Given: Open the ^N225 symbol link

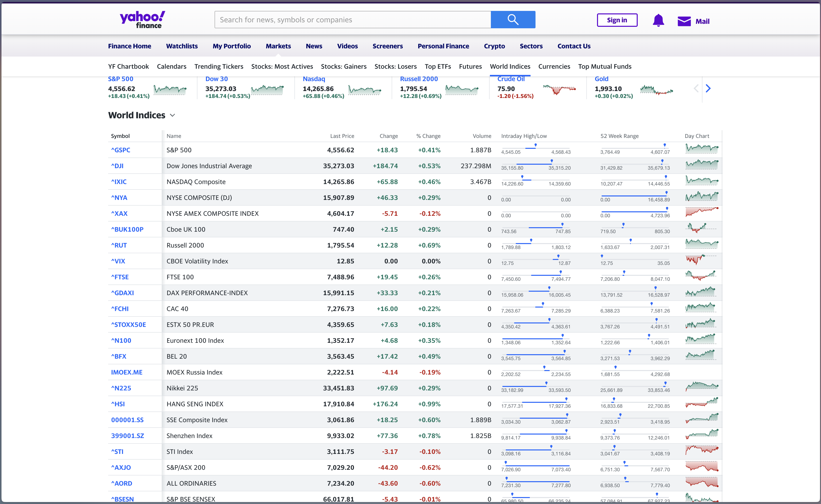Looking at the screenshot, I should (x=121, y=388).
